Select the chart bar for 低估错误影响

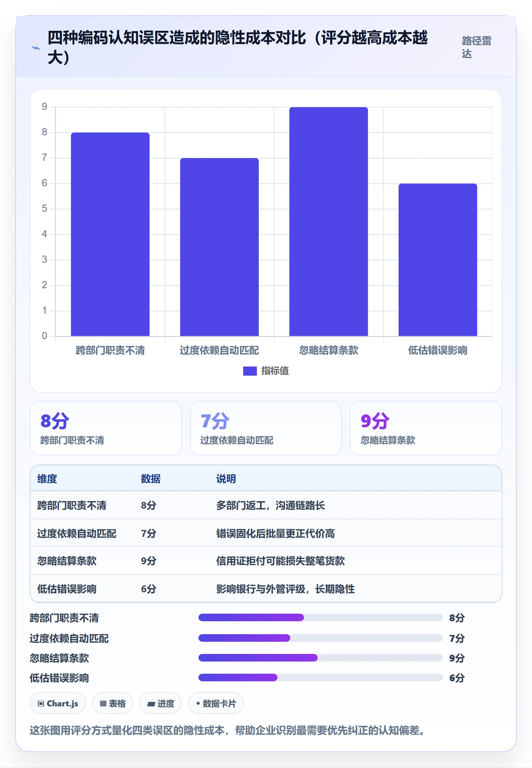coord(438,260)
